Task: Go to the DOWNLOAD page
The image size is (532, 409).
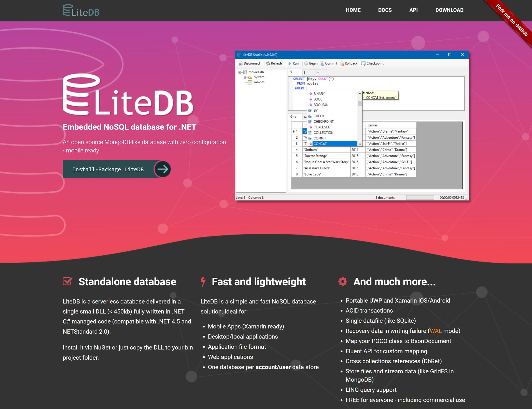Action: click(449, 10)
